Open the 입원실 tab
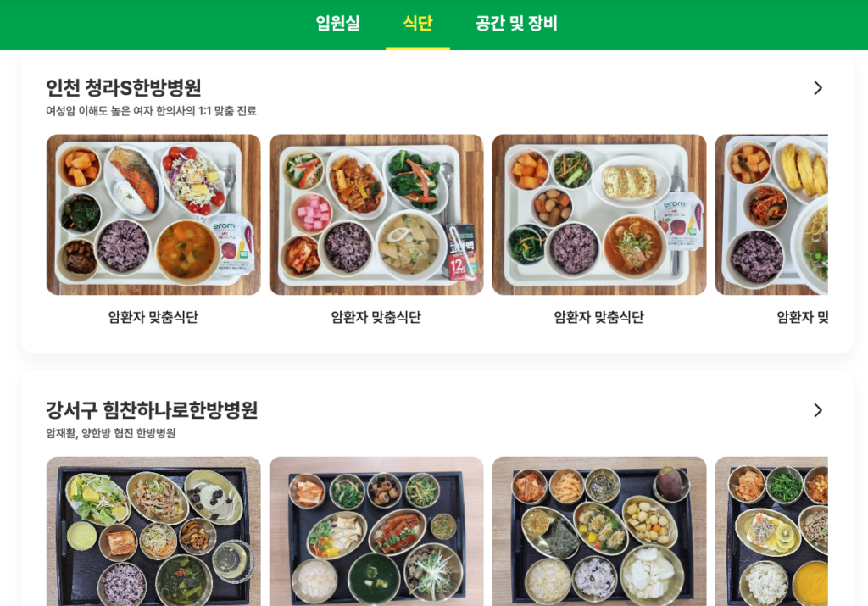868x606 pixels. click(x=337, y=23)
